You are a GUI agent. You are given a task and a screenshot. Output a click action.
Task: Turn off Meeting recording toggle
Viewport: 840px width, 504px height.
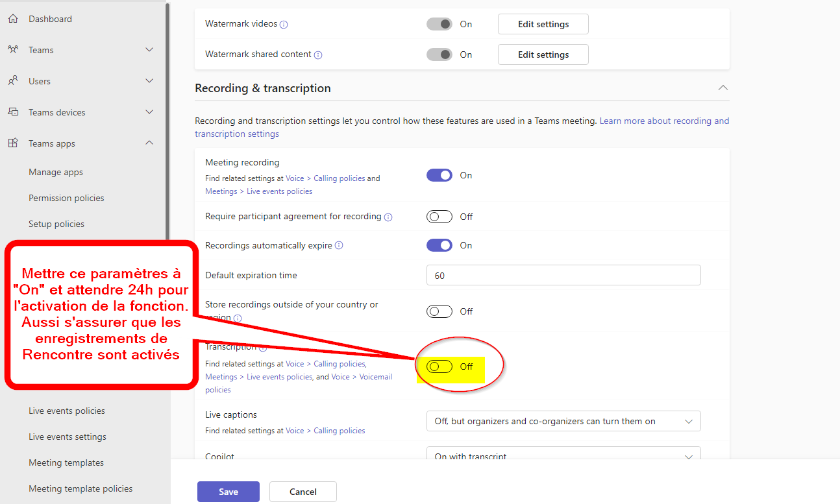(x=439, y=175)
